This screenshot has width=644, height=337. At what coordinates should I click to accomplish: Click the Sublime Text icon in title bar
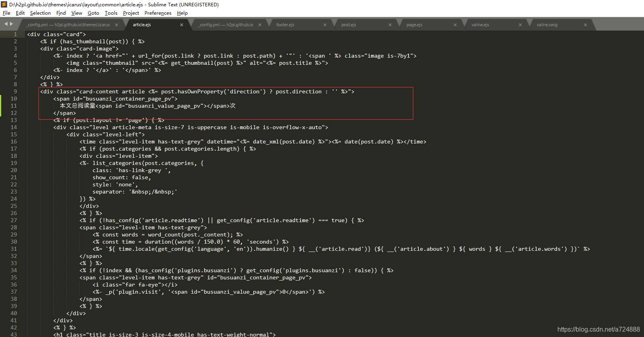point(4,4)
